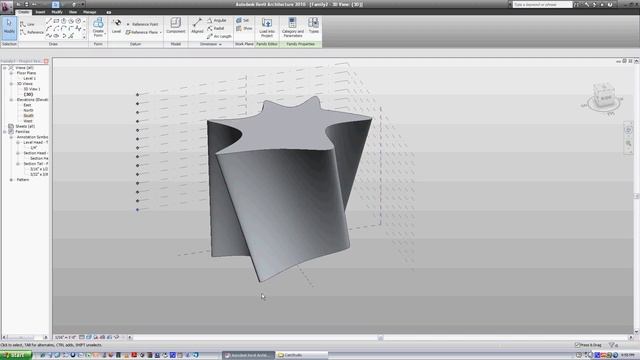Select the Modify tool in the ribbon
The image size is (640, 360).
tap(9, 27)
